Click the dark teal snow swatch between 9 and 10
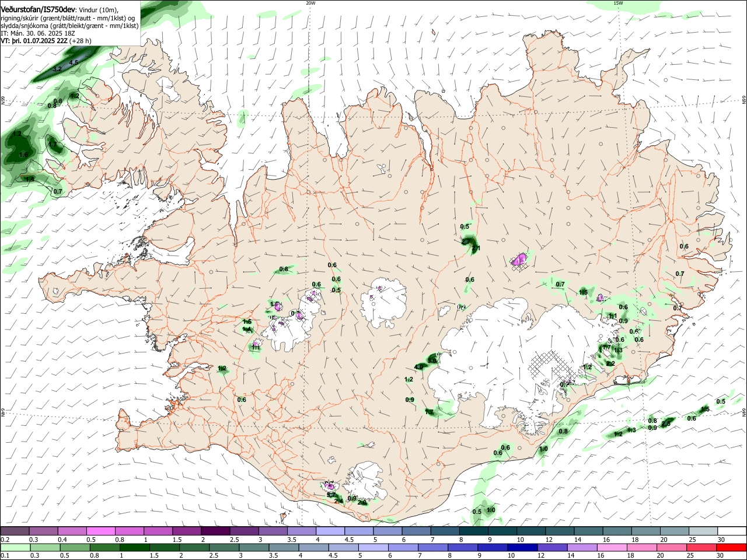 502,531
